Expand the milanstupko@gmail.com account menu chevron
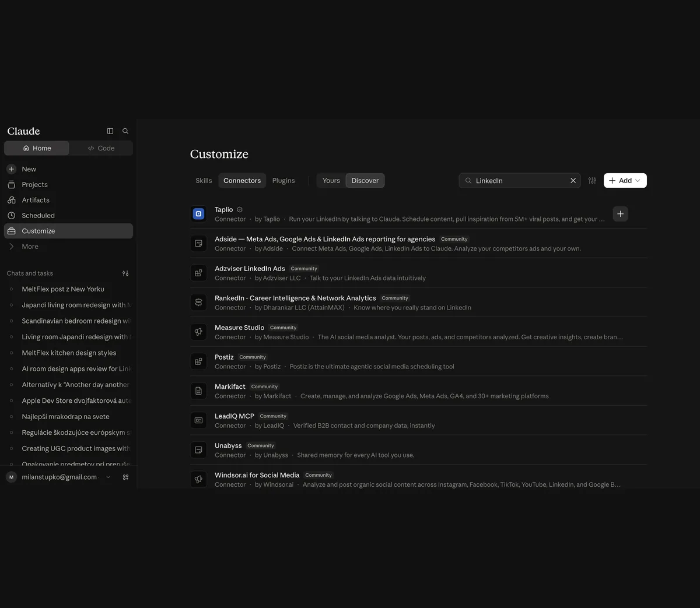The image size is (700, 608). pyautogui.click(x=108, y=477)
